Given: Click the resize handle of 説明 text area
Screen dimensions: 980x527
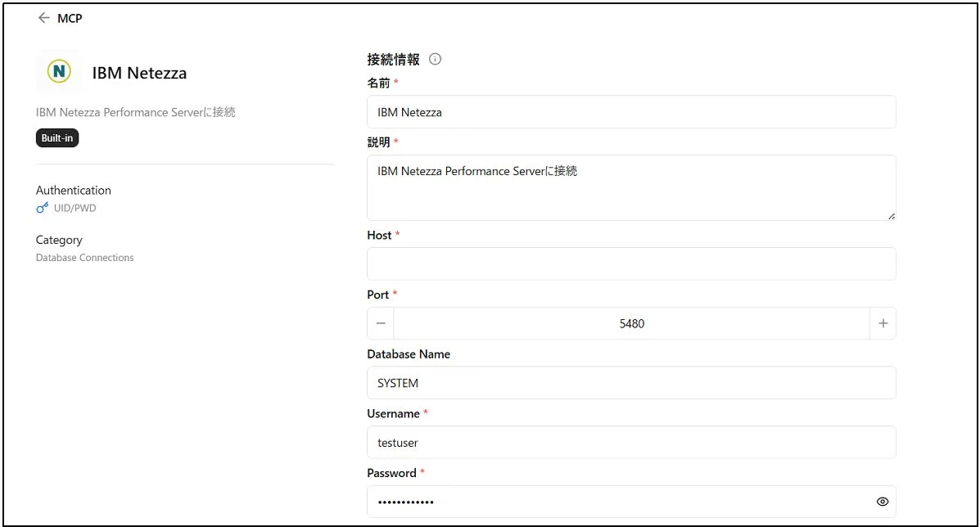Looking at the screenshot, I should tap(891, 216).
